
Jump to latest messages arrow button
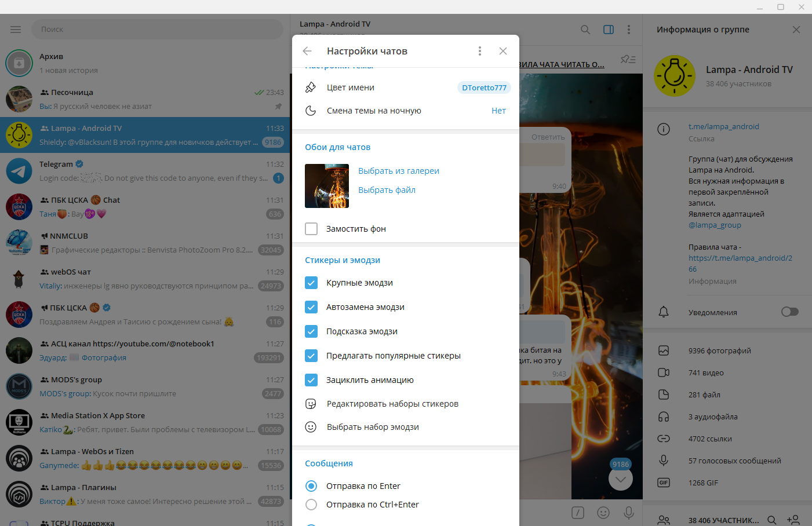point(621,478)
